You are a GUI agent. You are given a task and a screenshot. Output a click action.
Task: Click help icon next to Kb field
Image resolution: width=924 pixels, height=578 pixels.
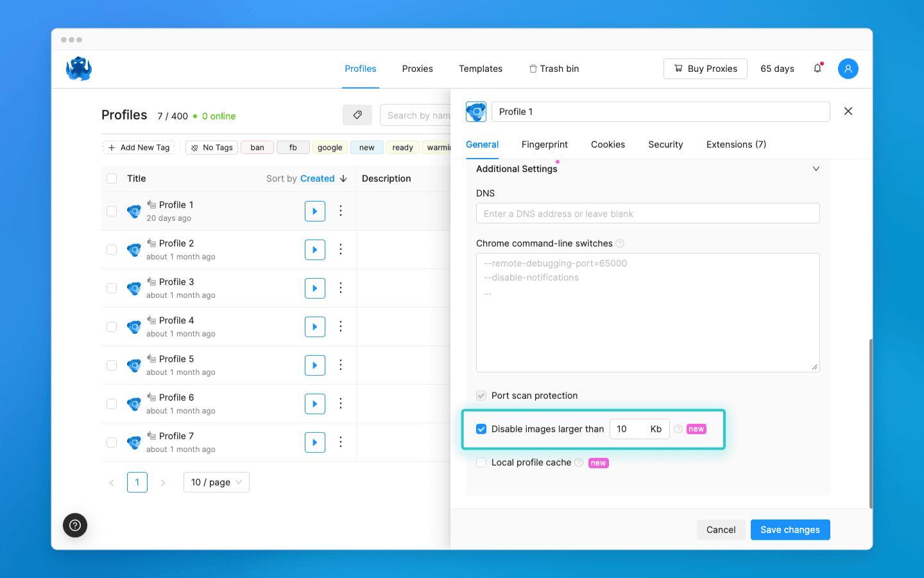coord(678,429)
